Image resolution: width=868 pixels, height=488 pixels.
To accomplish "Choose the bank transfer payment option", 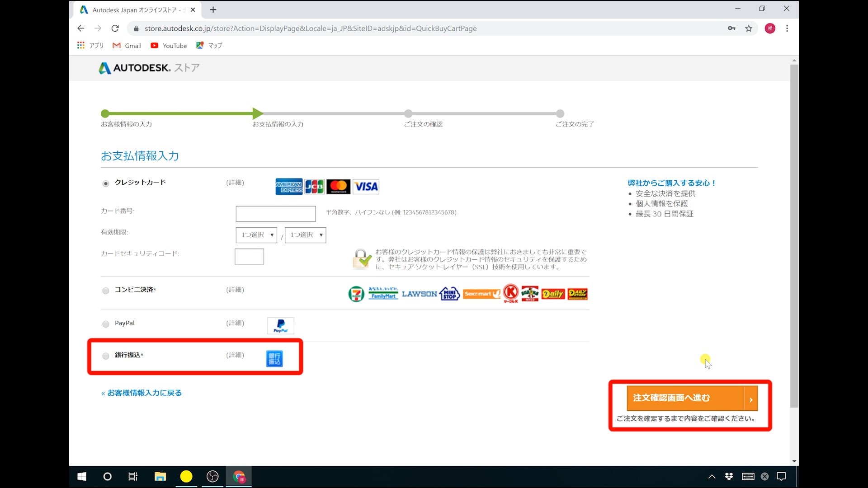I will click(106, 356).
